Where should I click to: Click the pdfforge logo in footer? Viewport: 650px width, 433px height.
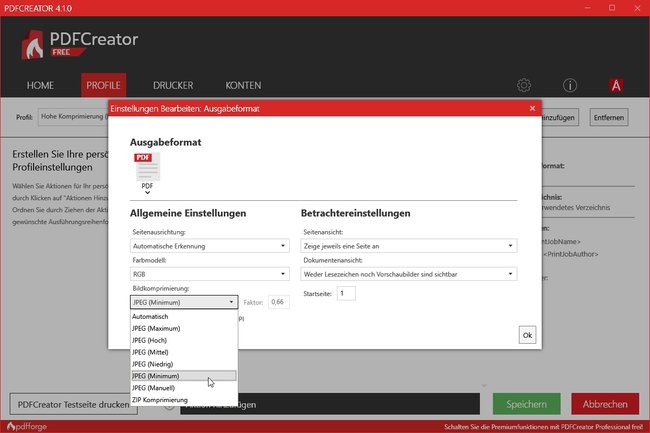pyautogui.click(x=27, y=426)
